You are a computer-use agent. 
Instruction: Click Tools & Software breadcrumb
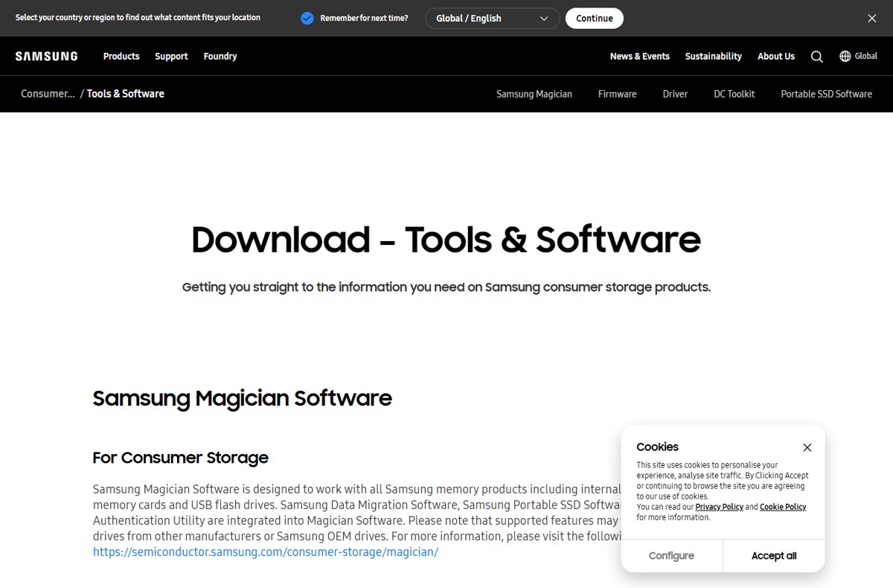click(x=126, y=94)
